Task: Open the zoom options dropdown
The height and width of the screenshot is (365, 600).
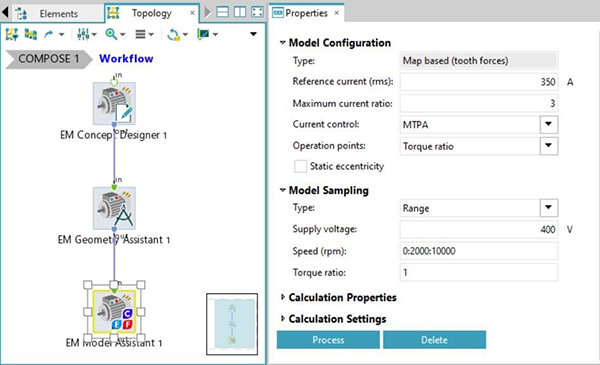Action: [x=122, y=34]
